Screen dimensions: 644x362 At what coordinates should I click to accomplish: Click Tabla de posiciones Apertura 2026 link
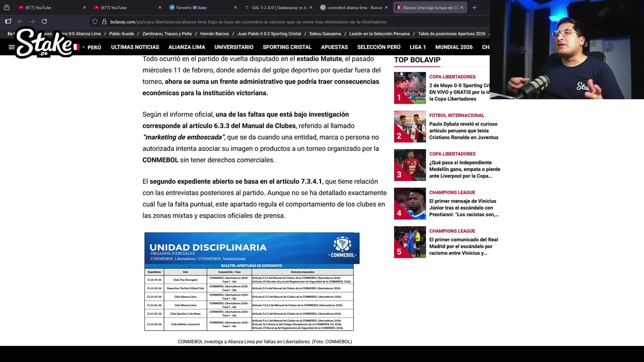452,34
